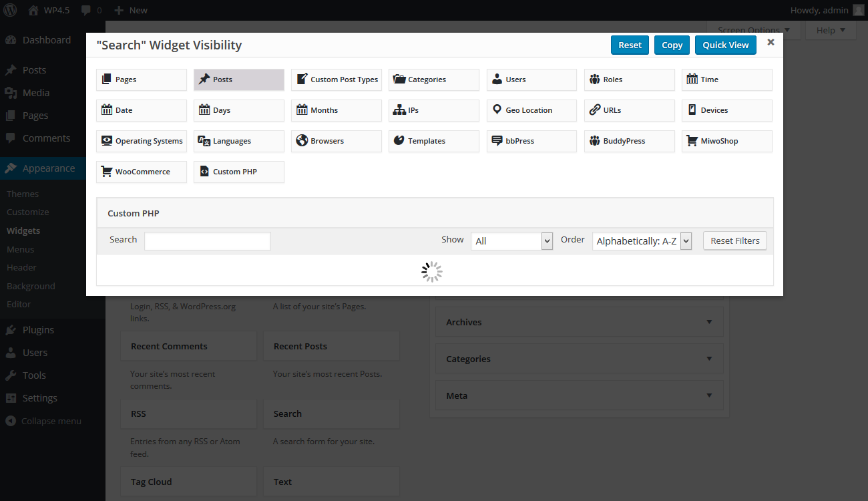Open the Date filter
The height and width of the screenshot is (501, 868).
[142, 110]
